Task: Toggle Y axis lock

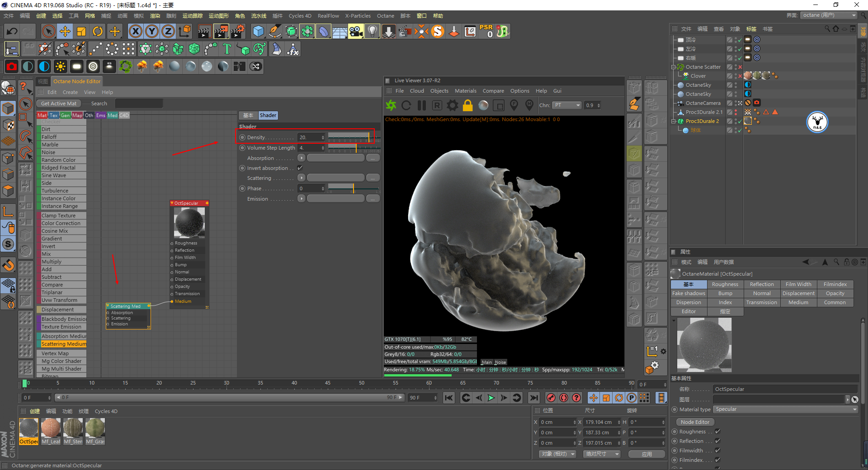Action: [x=152, y=31]
